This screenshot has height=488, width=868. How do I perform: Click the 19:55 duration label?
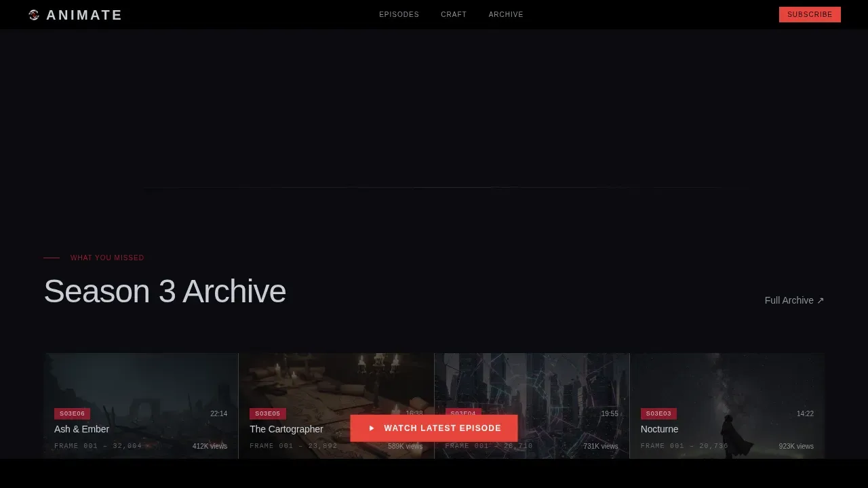tap(610, 413)
